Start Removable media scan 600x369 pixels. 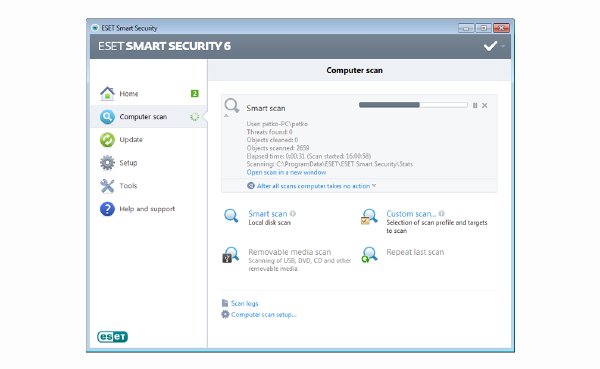(x=290, y=252)
